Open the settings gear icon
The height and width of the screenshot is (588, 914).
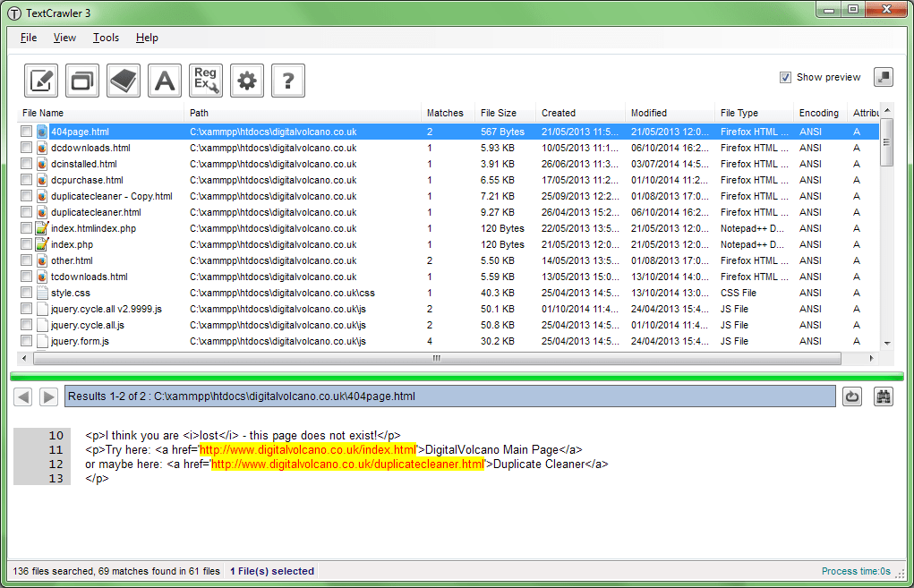pyautogui.click(x=246, y=80)
